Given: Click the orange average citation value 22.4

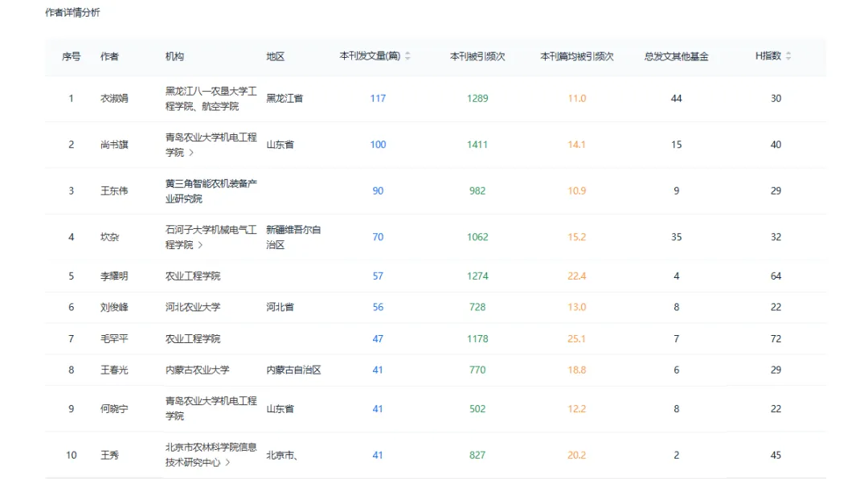Looking at the screenshot, I should click(x=576, y=276).
